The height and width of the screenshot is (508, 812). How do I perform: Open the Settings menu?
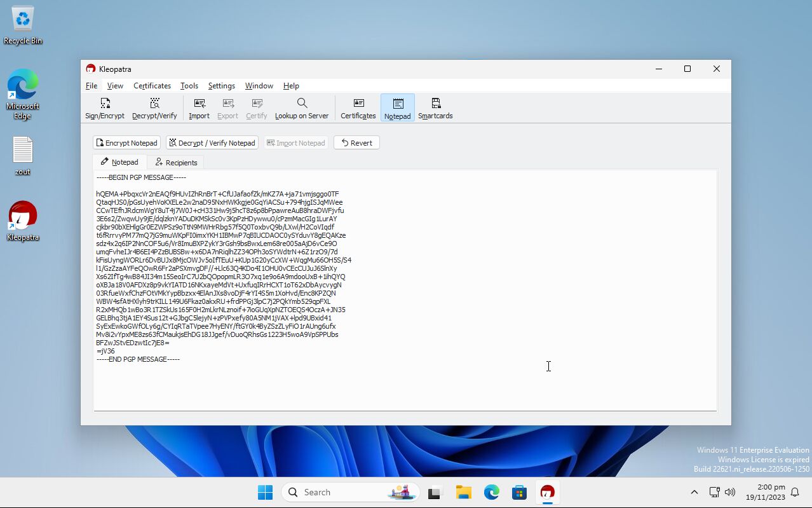click(x=221, y=85)
